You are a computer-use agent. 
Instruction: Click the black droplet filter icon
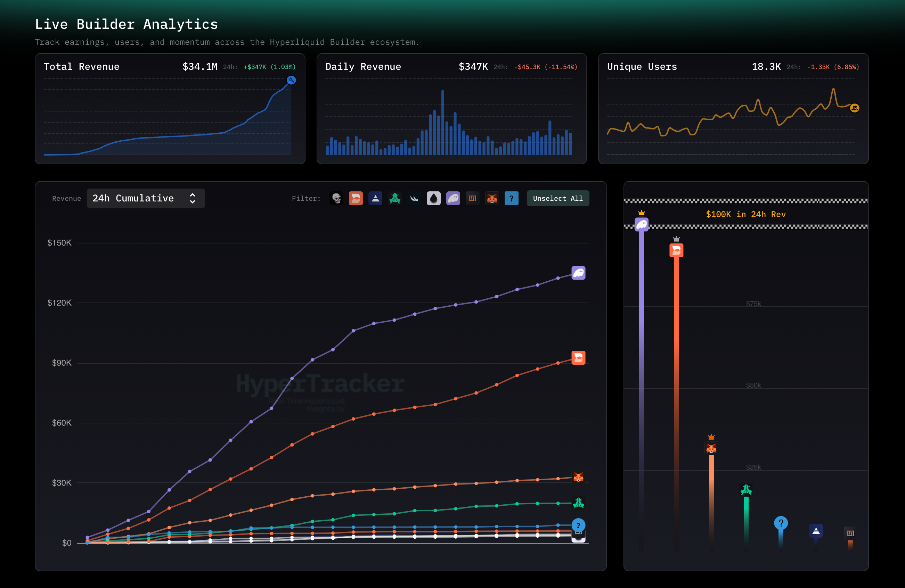pyautogui.click(x=433, y=198)
